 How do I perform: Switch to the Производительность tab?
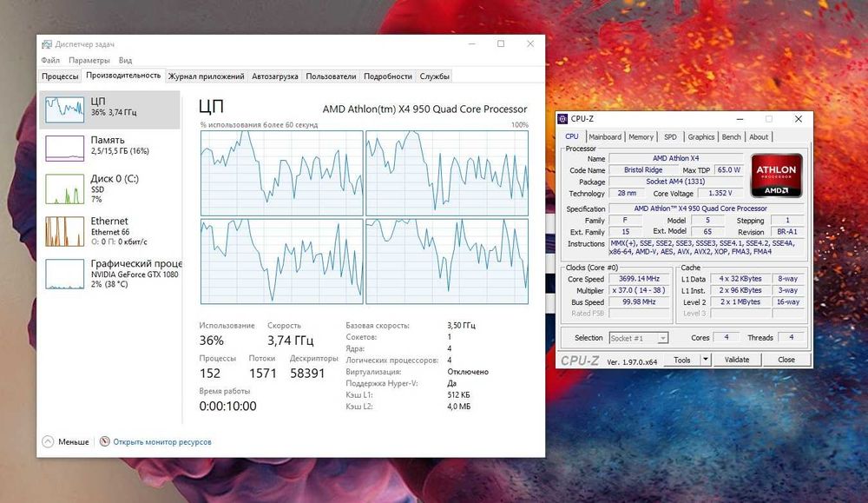pos(123,76)
